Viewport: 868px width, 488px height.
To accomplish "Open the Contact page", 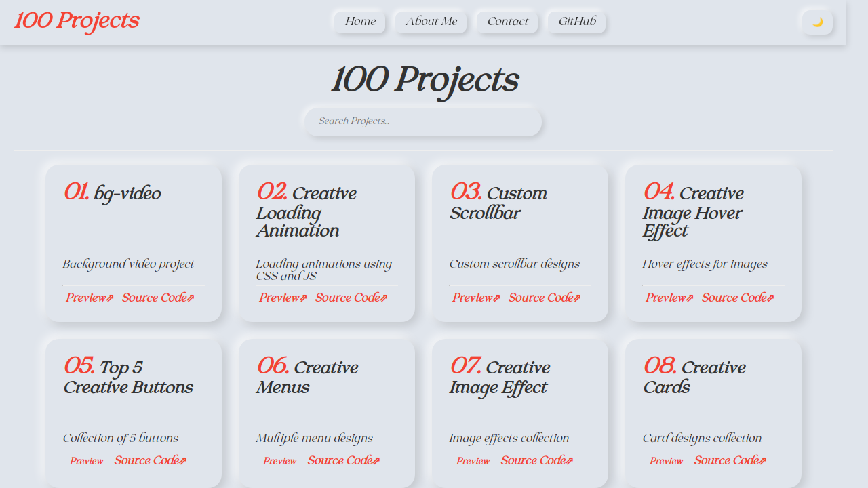I will tap(507, 21).
